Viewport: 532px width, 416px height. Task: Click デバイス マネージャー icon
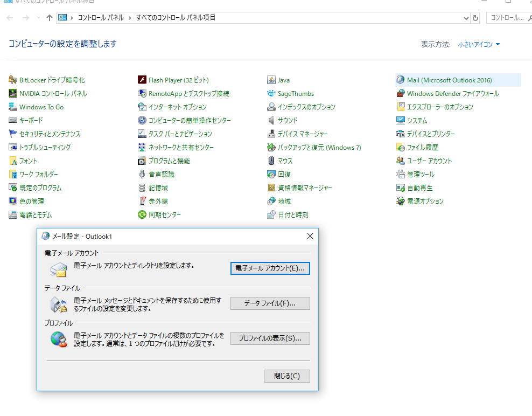[271, 134]
